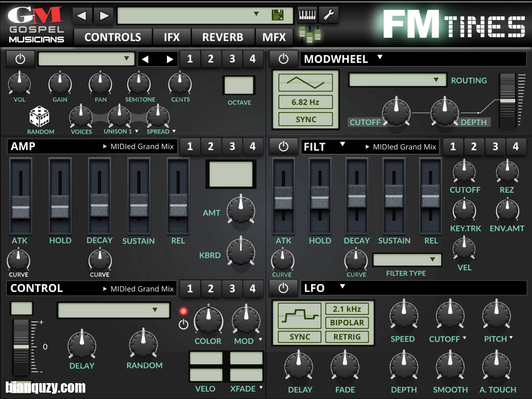The image size is (532, 399).
Task: Expand the UNISON 1 dropdown arrow
Action: pos(136,131)
